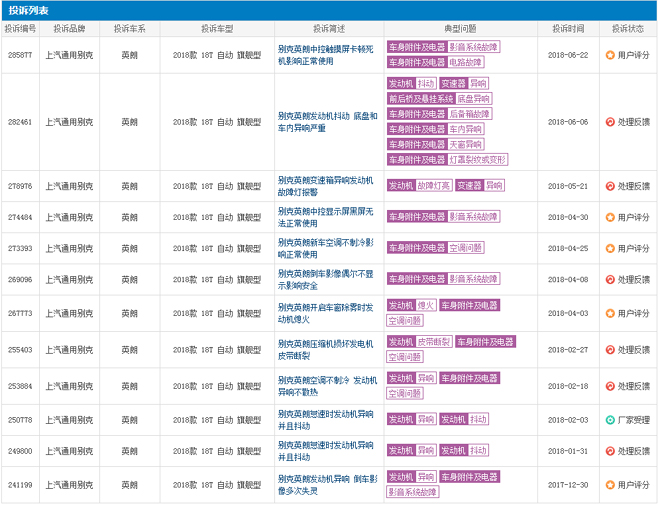
Task: Click the 投诉车型 column header
Action: click(217, 29)
